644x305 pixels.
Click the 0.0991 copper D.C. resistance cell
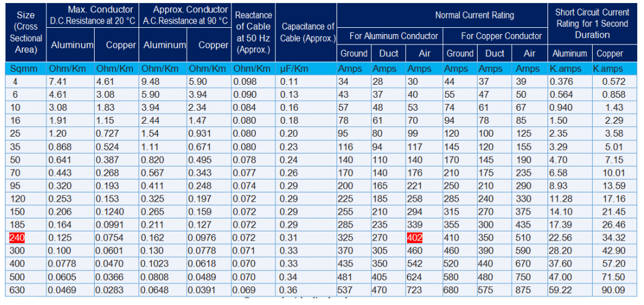point(109,225)
